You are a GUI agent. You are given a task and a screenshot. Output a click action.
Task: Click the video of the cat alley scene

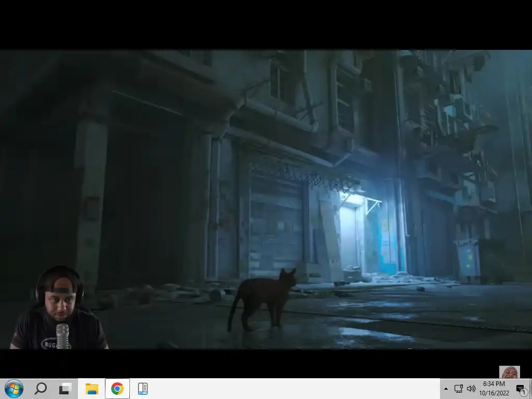pos(266,199)
